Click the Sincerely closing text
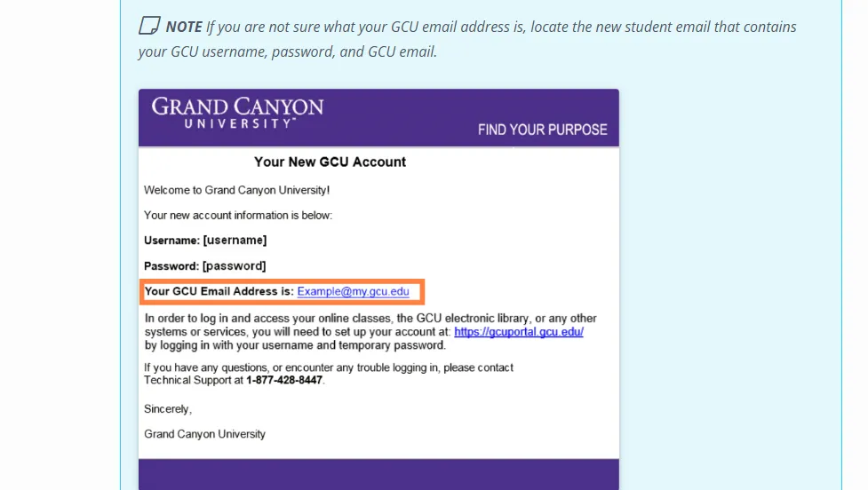Screen dimensions: 868x490 (x=168, y=409)
